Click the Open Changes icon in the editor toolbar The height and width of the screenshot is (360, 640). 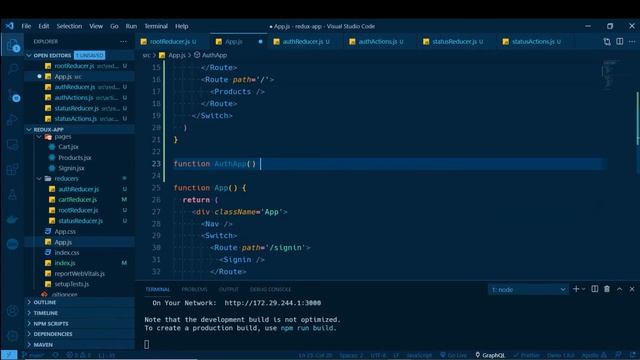point(607,41)
